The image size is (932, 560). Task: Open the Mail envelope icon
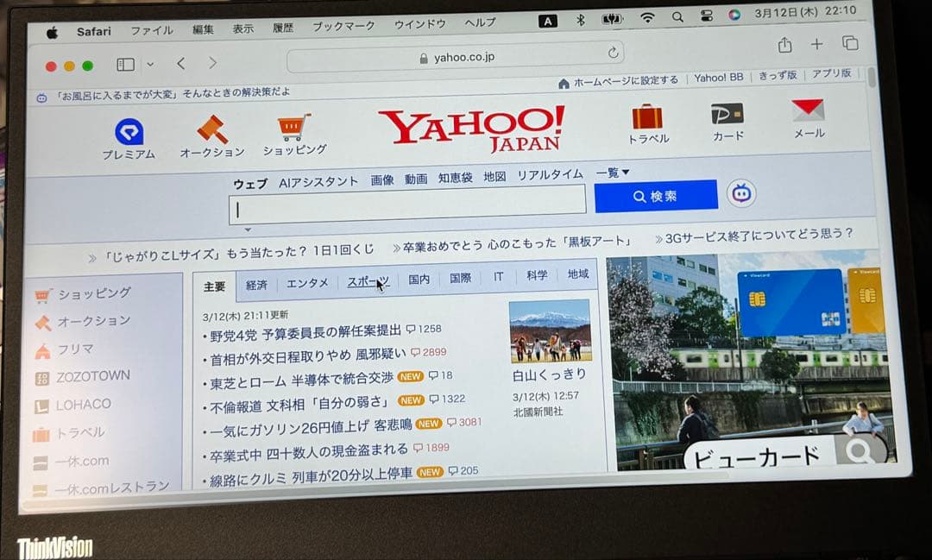[x=808, y=110]
